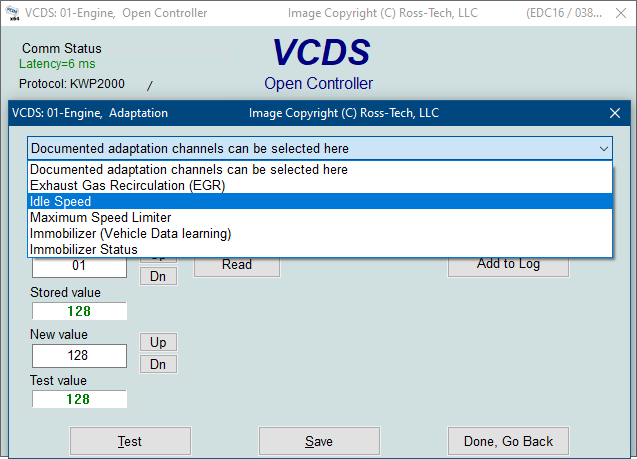
Task: Choose the default 'Documented adaptation channels' list entry
Action: tap(320, 169)
